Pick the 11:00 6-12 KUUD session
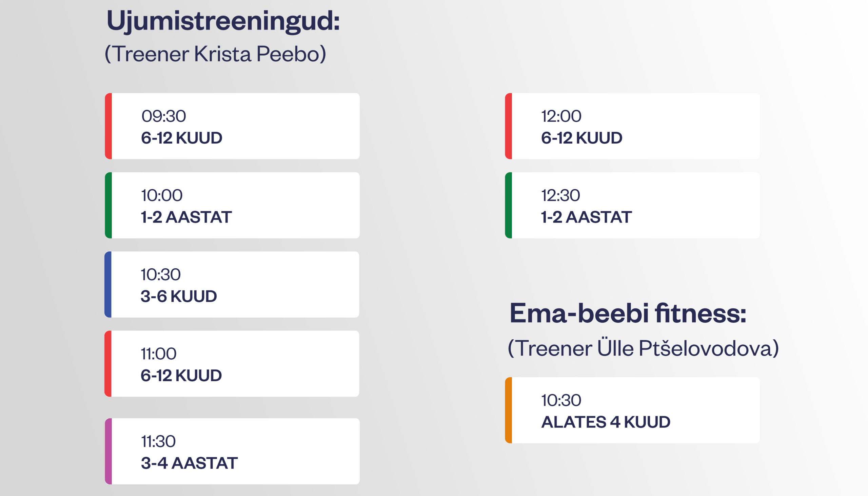This screenshot has height=496, width=868. click(x=232, y=363)
